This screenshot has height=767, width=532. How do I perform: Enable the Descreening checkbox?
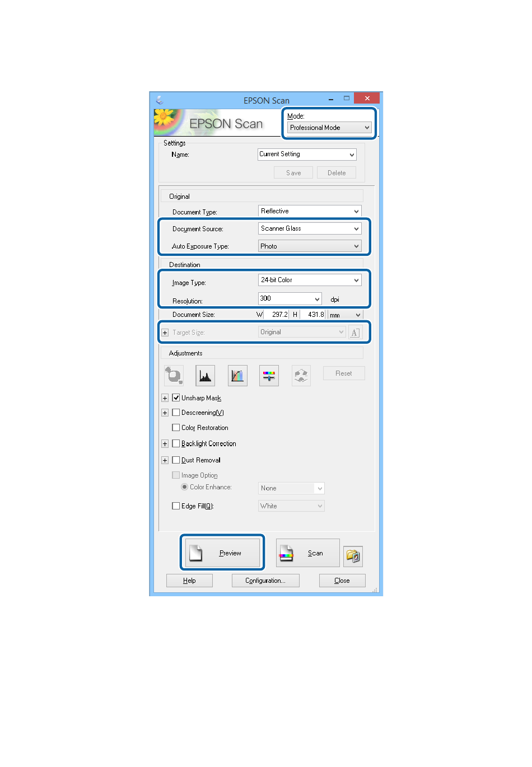click(176, 413)
